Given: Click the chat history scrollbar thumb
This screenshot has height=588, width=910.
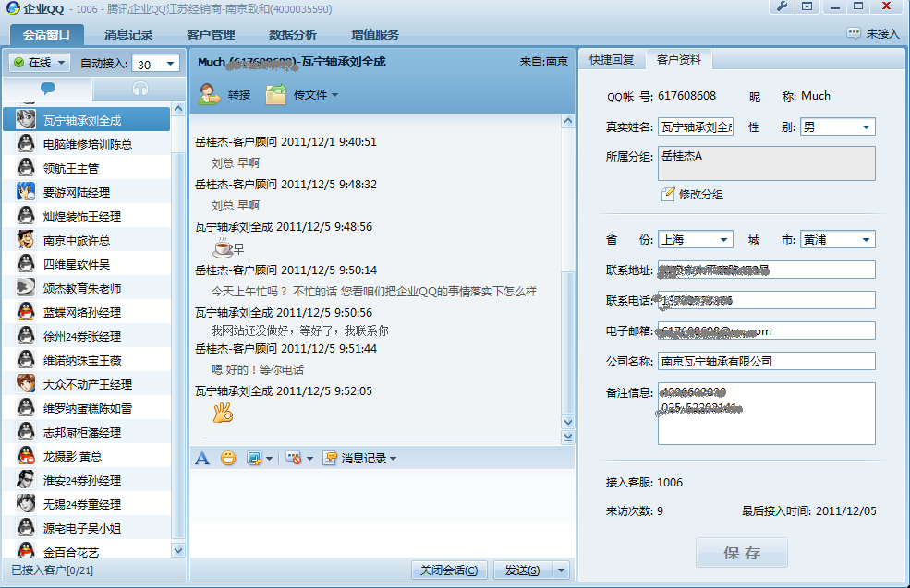Looking at the screenshot, I should [568, 342].
